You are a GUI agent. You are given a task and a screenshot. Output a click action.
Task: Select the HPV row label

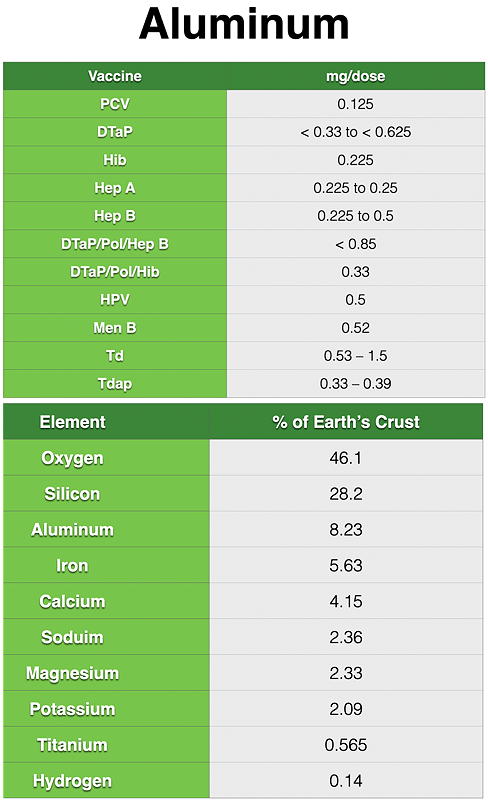pyautogui.click(x=115, y=299)
